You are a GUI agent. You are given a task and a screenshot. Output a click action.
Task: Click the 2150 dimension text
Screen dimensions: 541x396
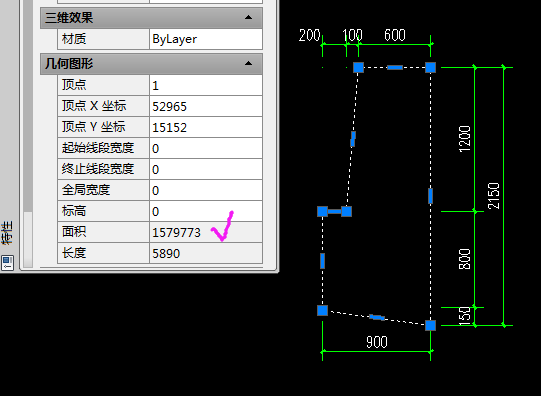(x=494, y=196)
